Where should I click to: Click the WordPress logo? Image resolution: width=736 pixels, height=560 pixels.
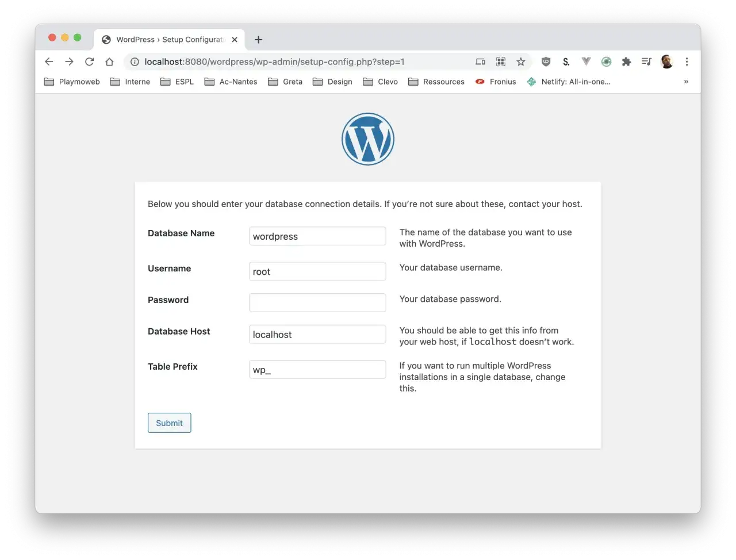click(x=368, y=139)
